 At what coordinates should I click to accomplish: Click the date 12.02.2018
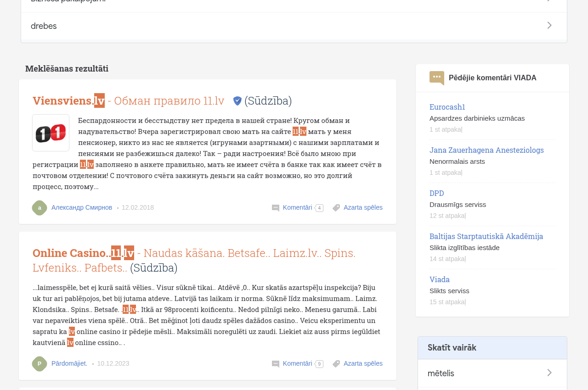click(138, 207)
